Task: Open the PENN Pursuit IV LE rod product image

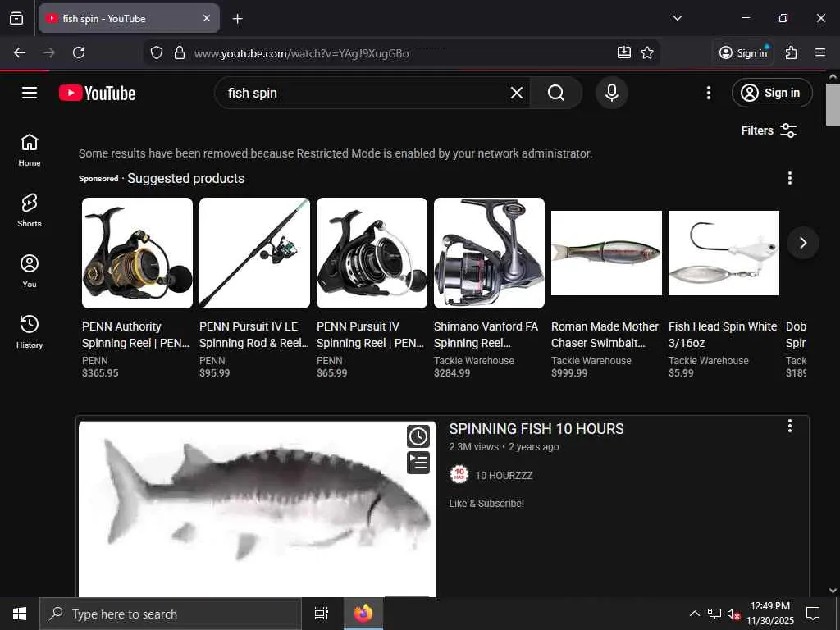Action: pos(254,253)
